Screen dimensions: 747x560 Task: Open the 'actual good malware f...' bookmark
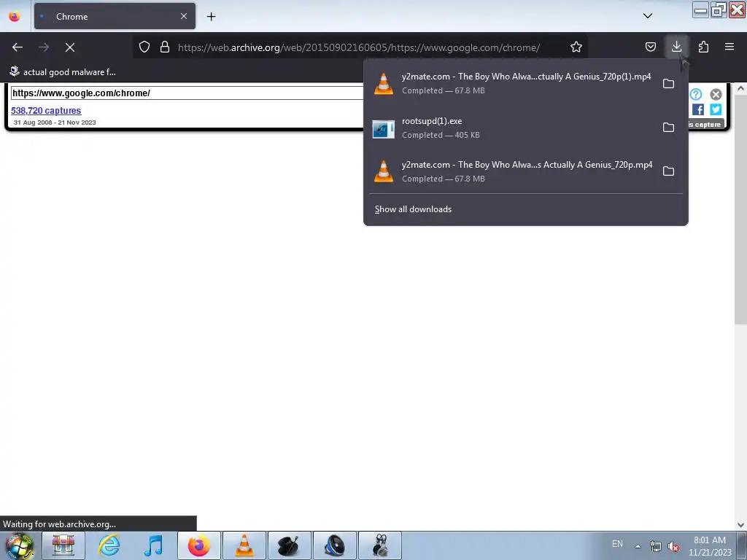coord(63,72)
